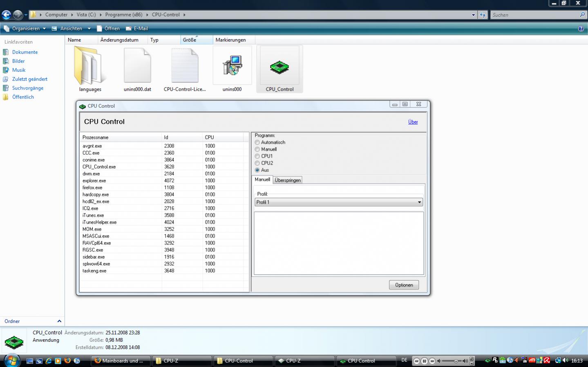Pause playback in the taskbar media toolbar
Viewport: 588px width, 367px height.
point(424,361)
